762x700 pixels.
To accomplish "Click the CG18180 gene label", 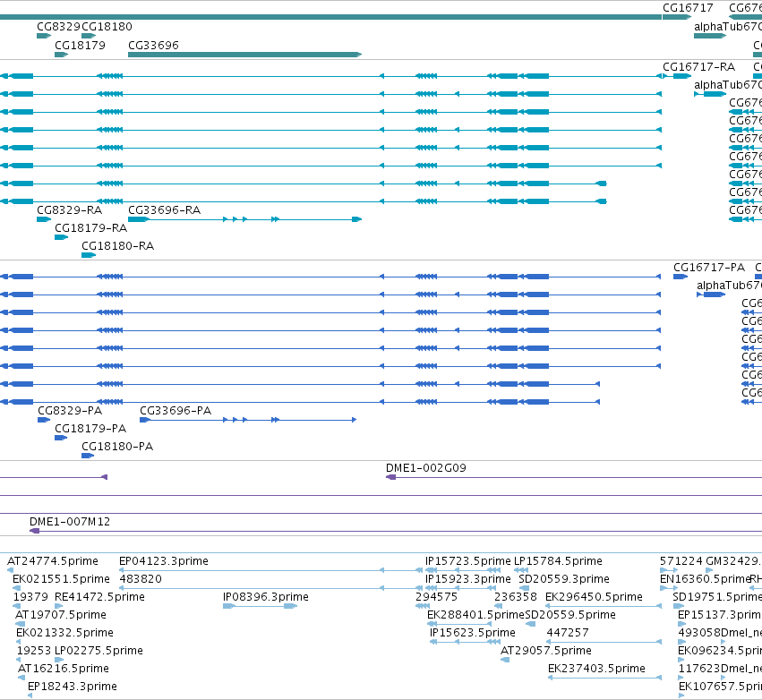I will click(x=107, y=27).
